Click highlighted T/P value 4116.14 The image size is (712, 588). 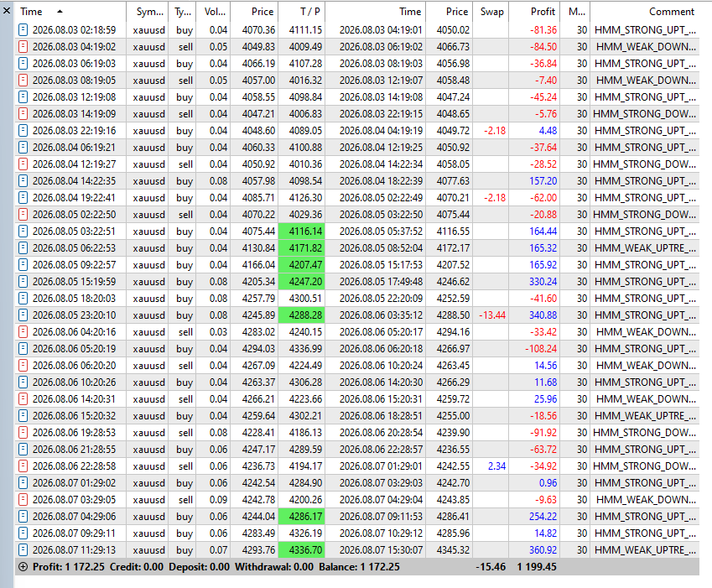coord(302,232)
